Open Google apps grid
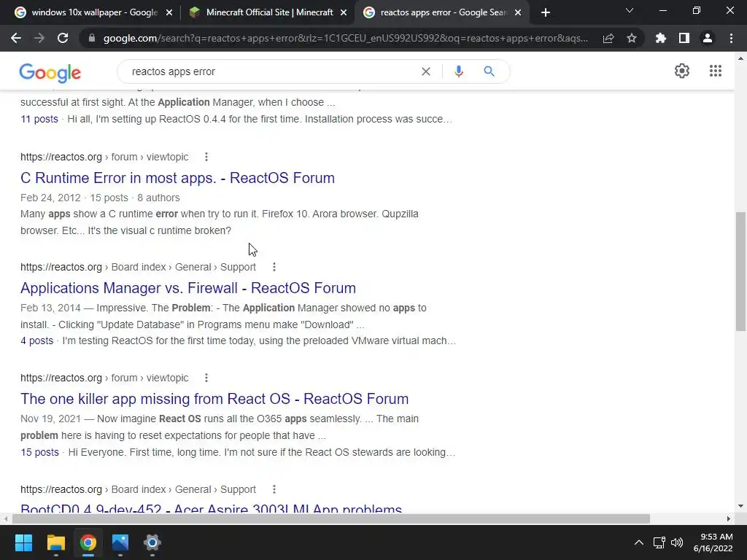The image size is (747, 560). [x=715, y=71]
